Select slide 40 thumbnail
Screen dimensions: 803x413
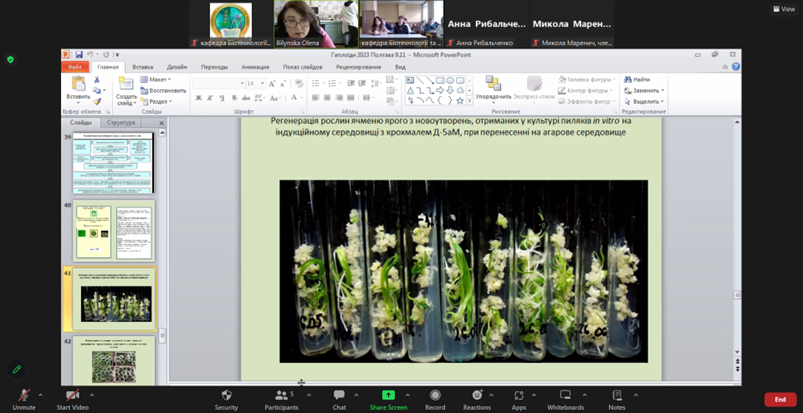[x=113, y=230]
